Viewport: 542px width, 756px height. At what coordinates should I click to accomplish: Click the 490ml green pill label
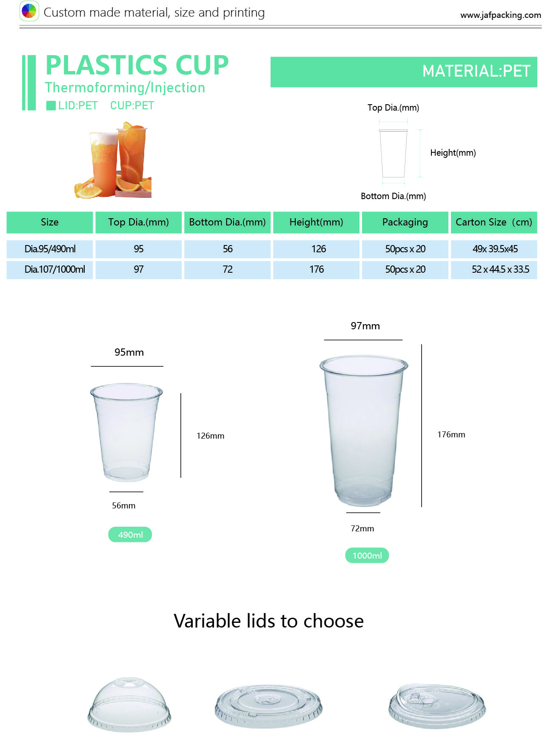[130, 534]
